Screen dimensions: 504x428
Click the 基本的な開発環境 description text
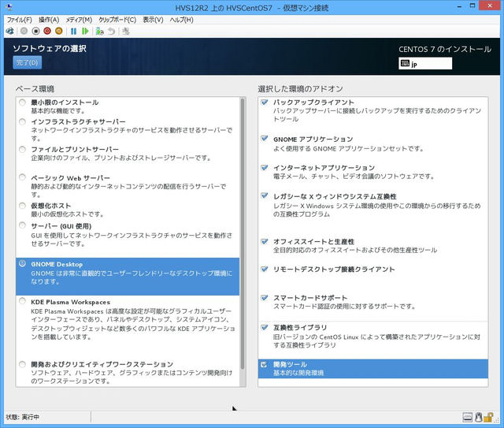(298, 373)
